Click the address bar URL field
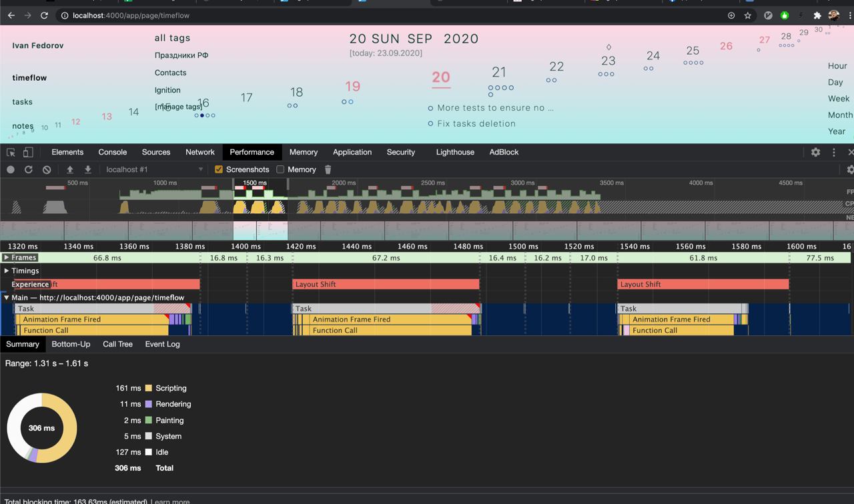Image resolution: width=854 pixels, height=504 pixels. 390,15
